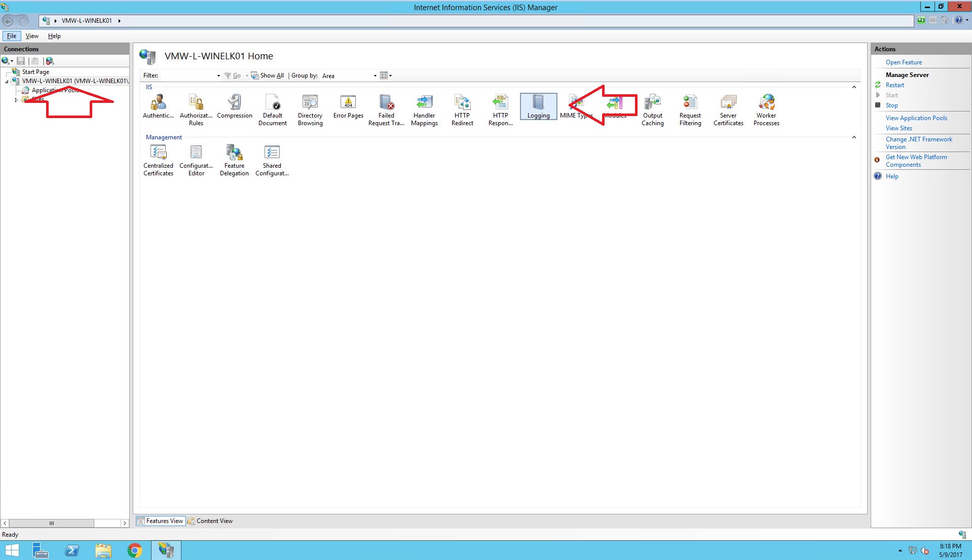972x560 pixels.
Task: Open the View menu
Action: pyautogui.click(x=32, y=36)
